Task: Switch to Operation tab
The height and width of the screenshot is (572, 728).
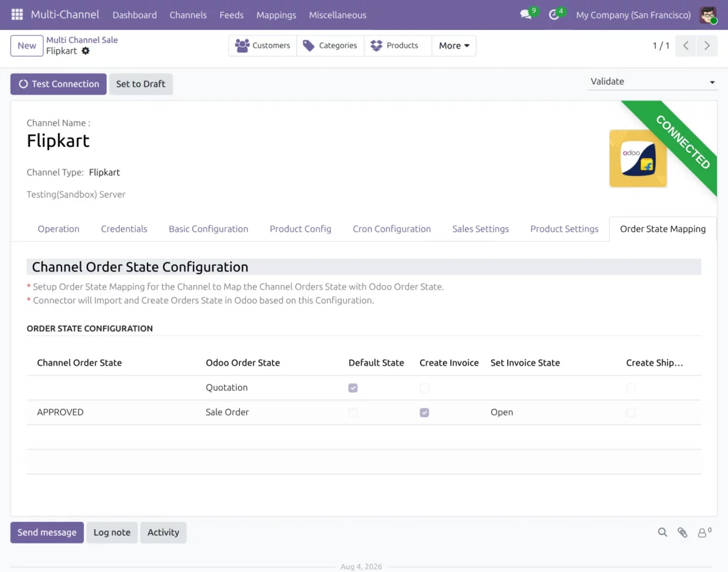Action: (58, 229)
